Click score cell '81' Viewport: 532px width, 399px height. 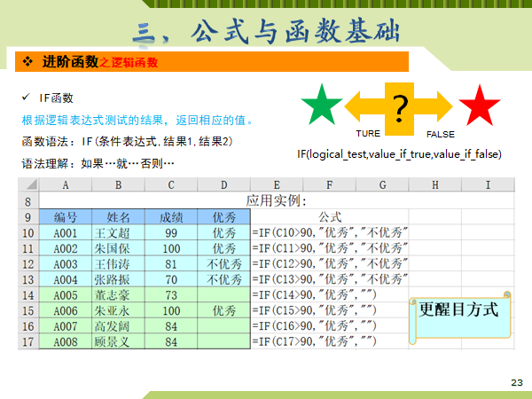pyautogui.click(x=171, y=264)
